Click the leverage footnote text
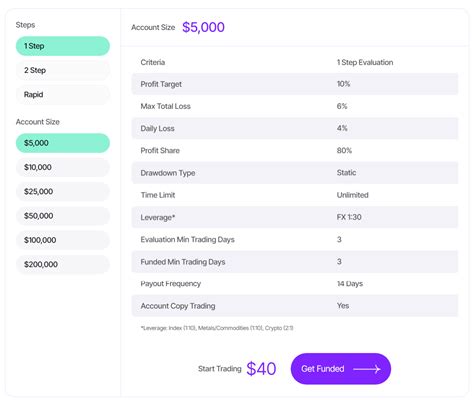474x401 pixels. 217,328
